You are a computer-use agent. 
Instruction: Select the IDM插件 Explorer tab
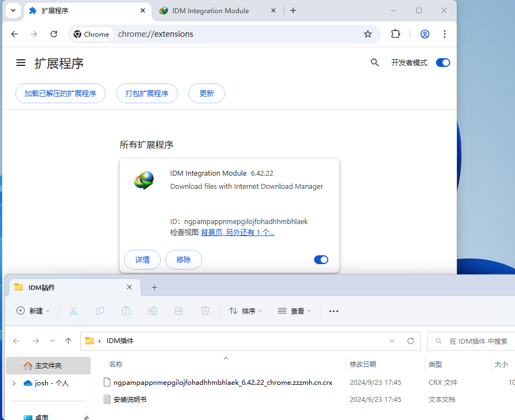[x=75, y=287]
